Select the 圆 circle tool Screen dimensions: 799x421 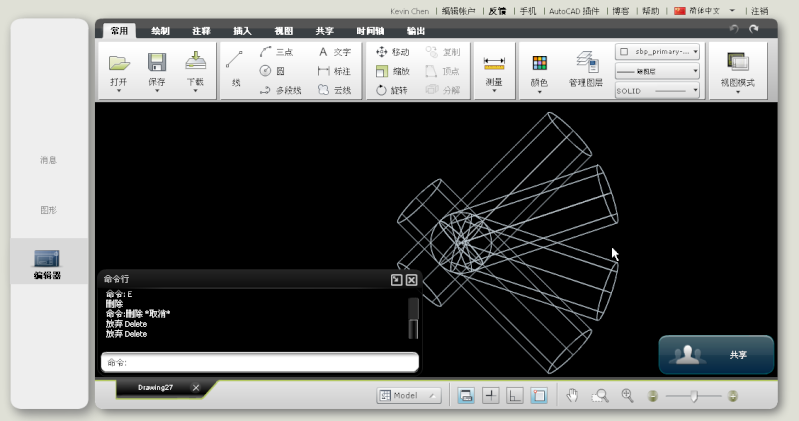pos(272,71)
